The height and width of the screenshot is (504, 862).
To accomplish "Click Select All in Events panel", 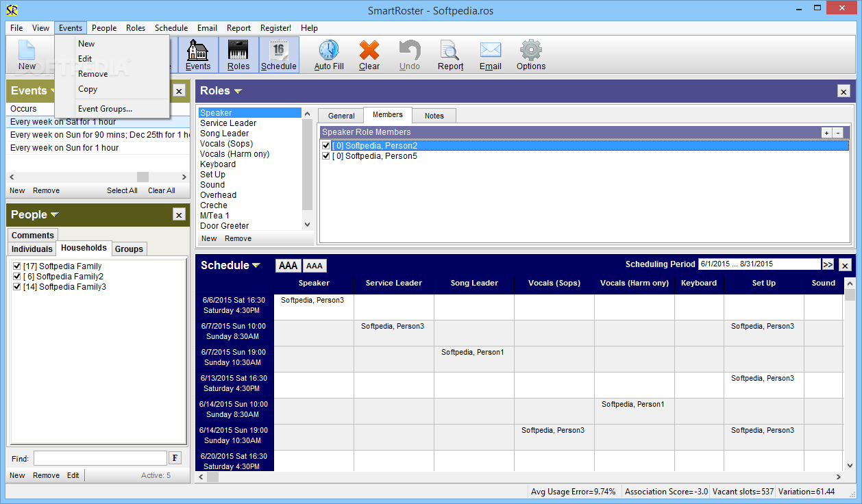I will click(x=122, y=190).
